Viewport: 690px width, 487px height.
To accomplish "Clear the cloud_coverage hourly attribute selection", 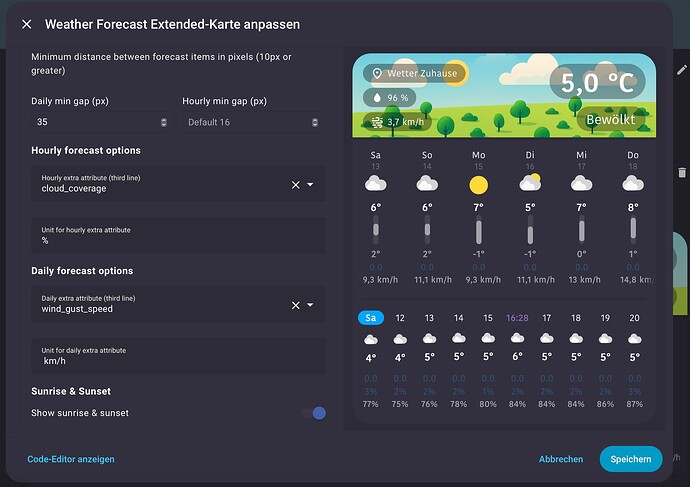I will pos(296,185).
